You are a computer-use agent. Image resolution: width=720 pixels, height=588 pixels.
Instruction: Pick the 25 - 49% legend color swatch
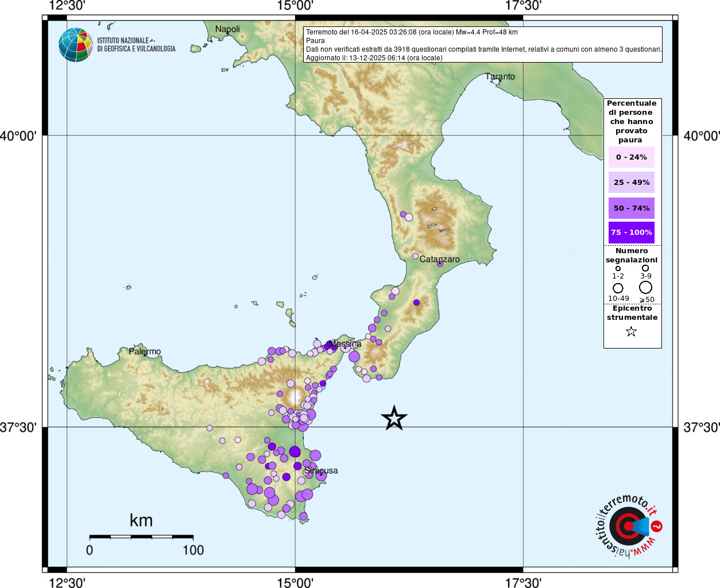631,183
